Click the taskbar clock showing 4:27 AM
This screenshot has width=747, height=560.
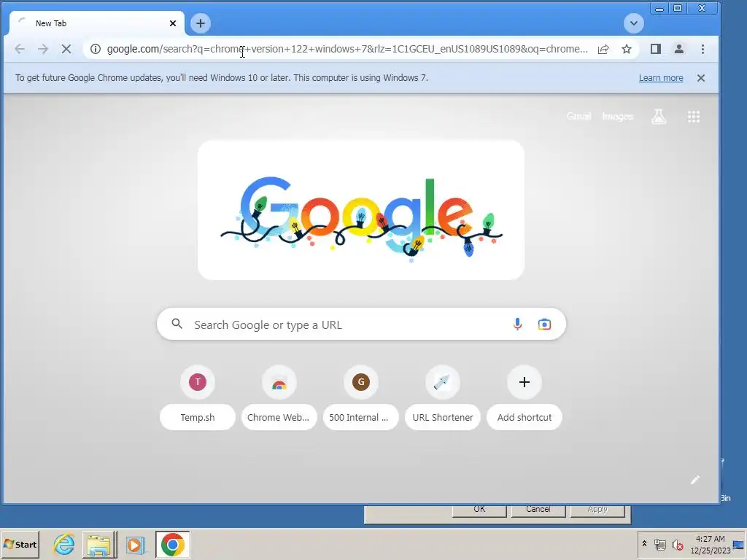[711, 544]
